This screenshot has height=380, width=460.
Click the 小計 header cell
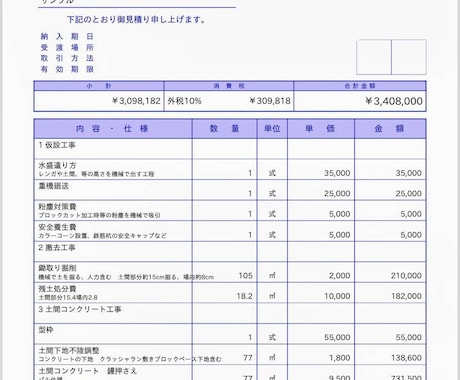(99, 86)
